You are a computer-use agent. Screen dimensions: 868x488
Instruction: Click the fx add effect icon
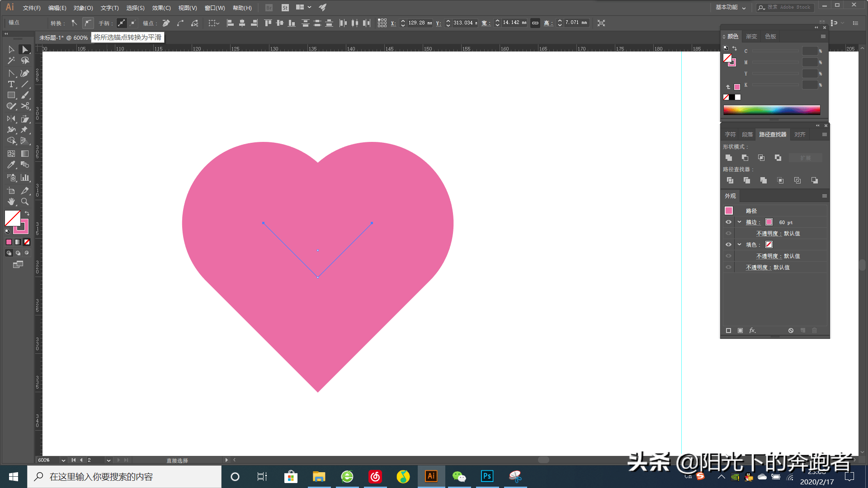click(752, 330)
